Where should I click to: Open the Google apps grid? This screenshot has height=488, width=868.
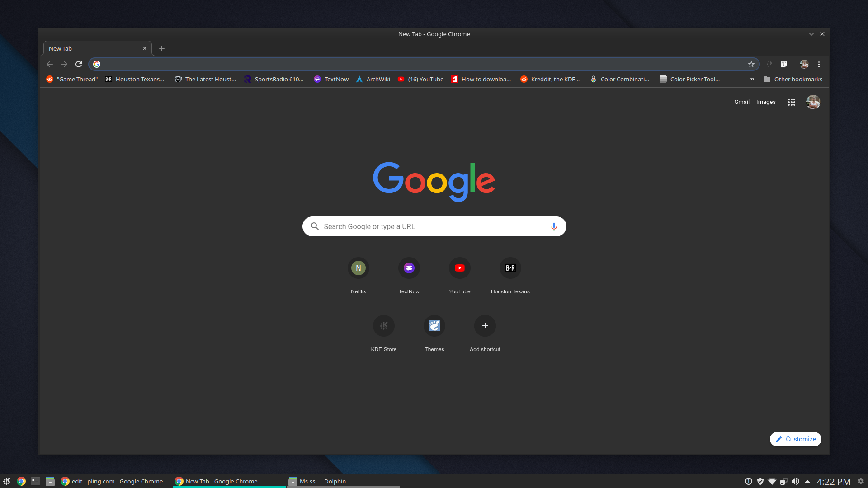point(791,102)
